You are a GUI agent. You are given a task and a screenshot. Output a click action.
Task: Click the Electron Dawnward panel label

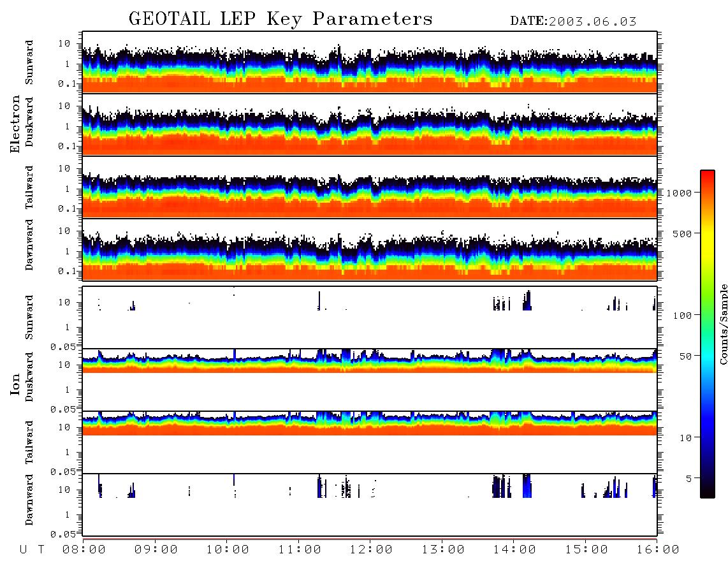coord(29,245)
